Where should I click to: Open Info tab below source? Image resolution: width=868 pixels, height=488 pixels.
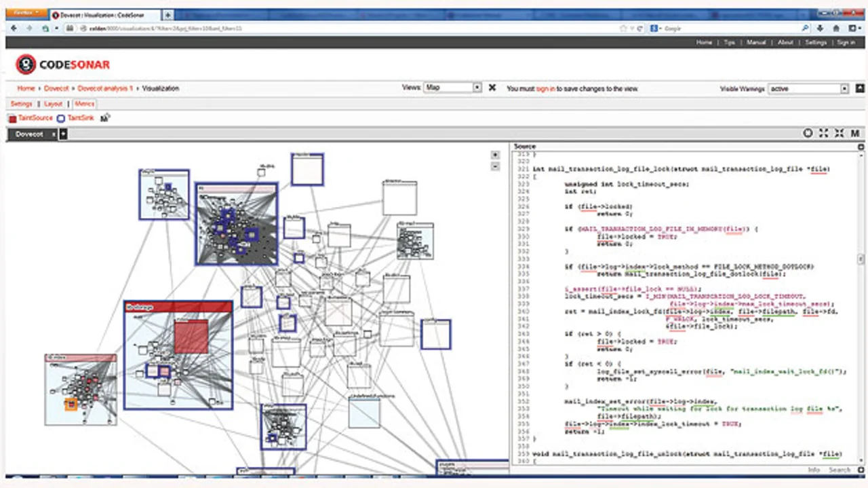[x=814, y=470]
